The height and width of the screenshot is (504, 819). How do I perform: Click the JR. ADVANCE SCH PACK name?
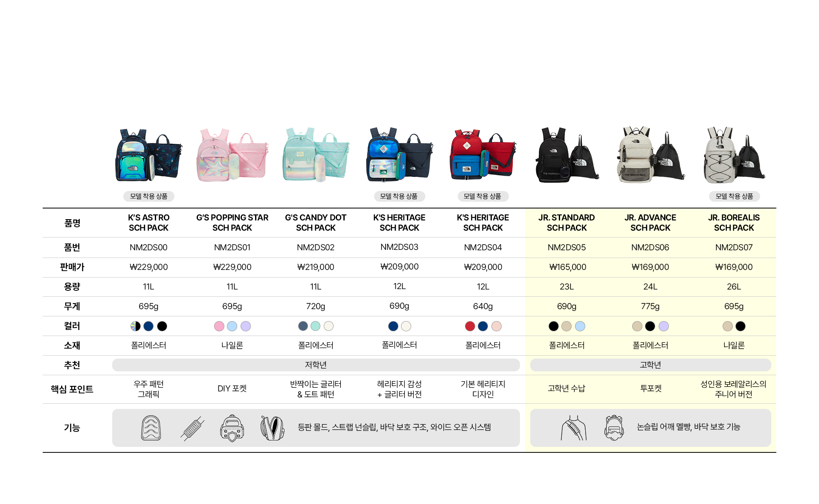(650, 223)
